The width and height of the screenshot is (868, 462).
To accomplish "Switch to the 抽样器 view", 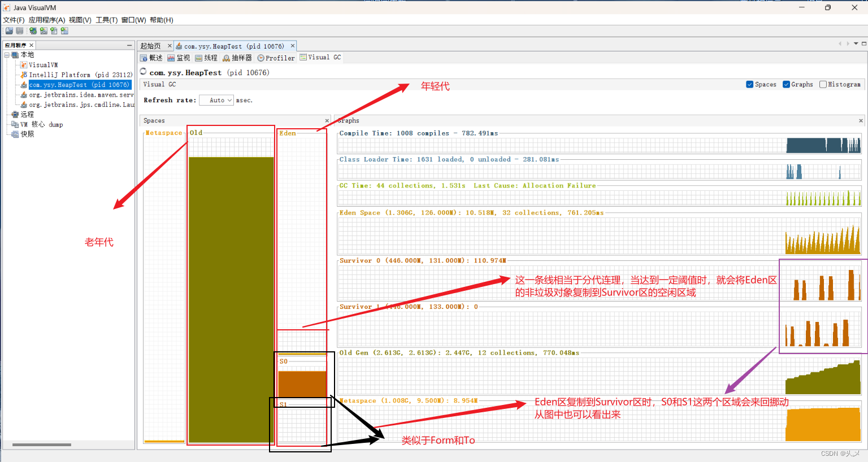I will point(237,58).
